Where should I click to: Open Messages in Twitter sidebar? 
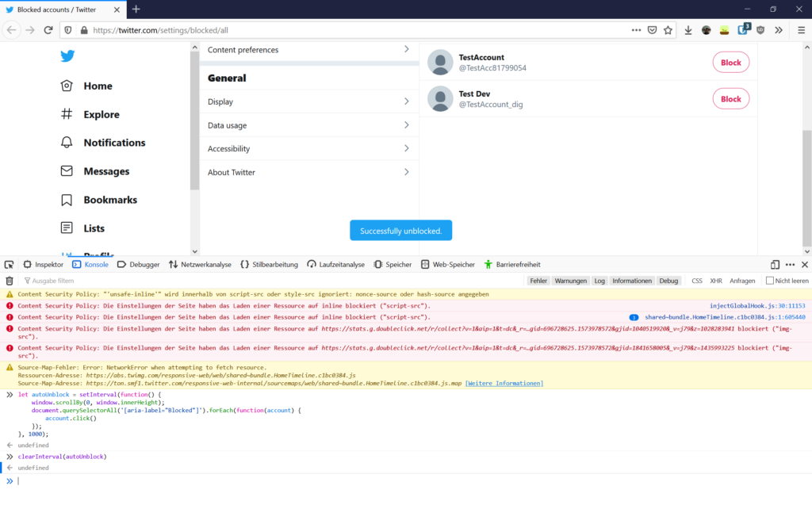point(95,171)
